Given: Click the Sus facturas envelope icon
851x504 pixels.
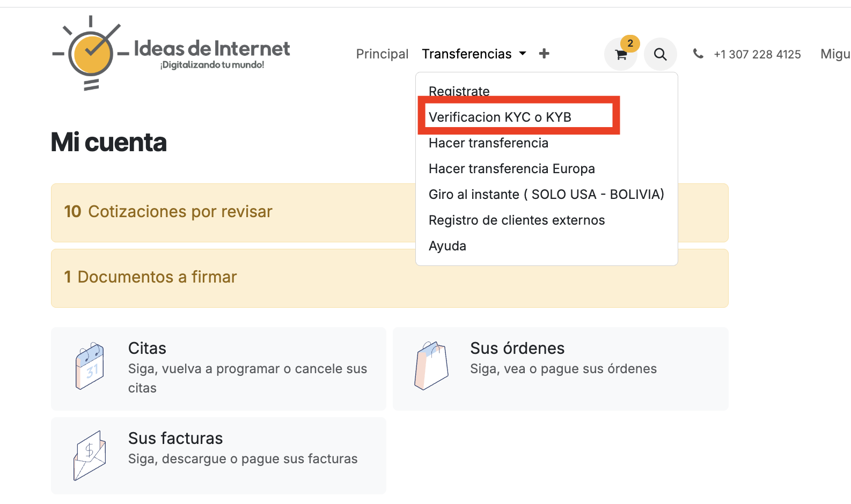Looking at the screenshot, I should click(90, 456).
